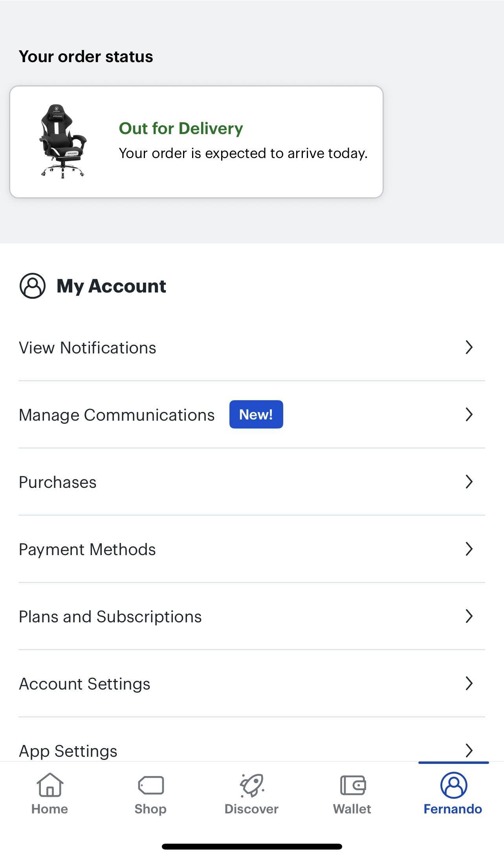Screen dimensions: 504x859
Task: Open the Wallet icon
Action: click(353, 785)
